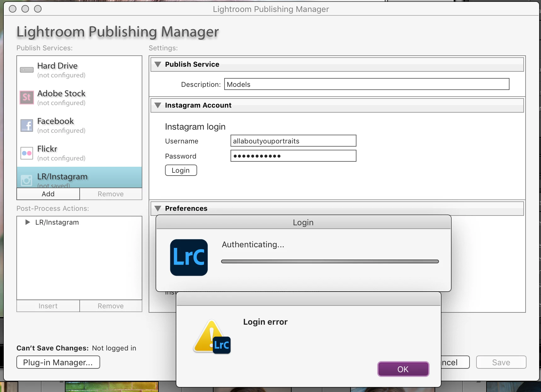The height and width of the screenshot is (392, 541).
Task: Collapse the Instagram Account section
Action: click(x=158, y=105)
